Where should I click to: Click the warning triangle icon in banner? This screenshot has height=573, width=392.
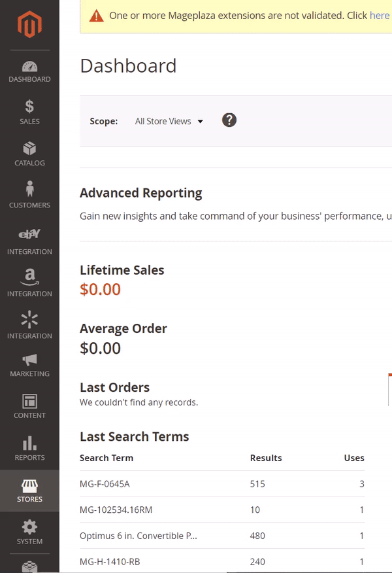point(97,16)
